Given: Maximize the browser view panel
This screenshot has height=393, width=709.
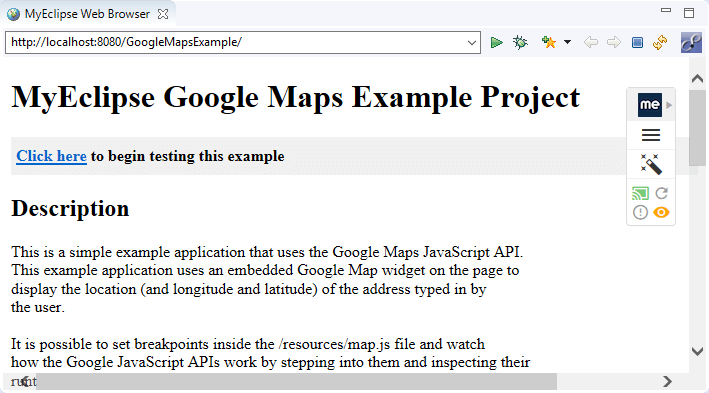Looking at the screenshot, I should coord(689,13).
